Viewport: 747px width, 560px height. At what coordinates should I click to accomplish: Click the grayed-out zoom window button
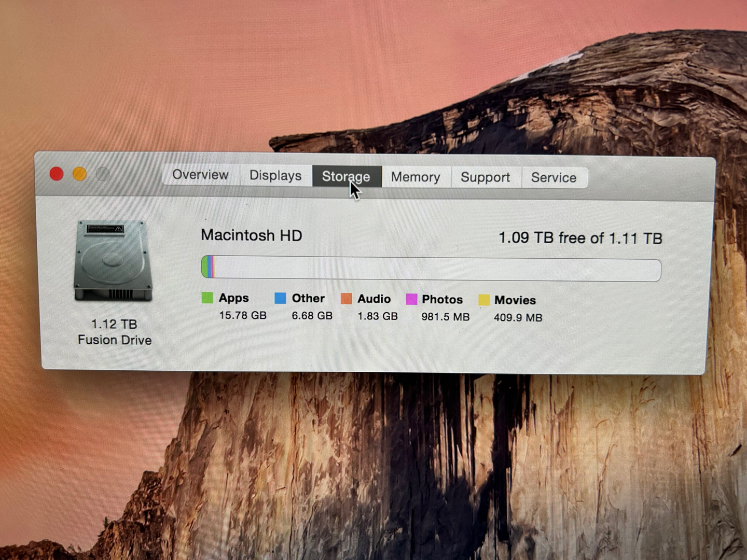coord(103,174)
